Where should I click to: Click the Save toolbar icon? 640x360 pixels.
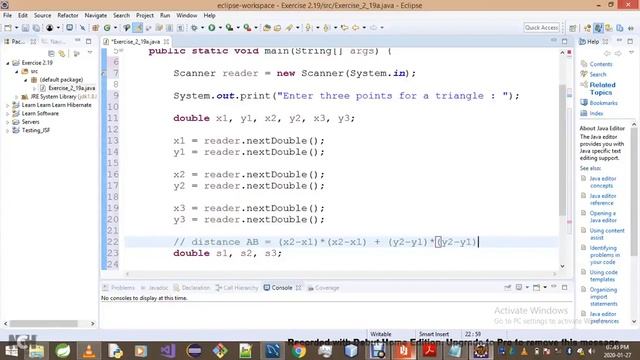tap(25, 28)
